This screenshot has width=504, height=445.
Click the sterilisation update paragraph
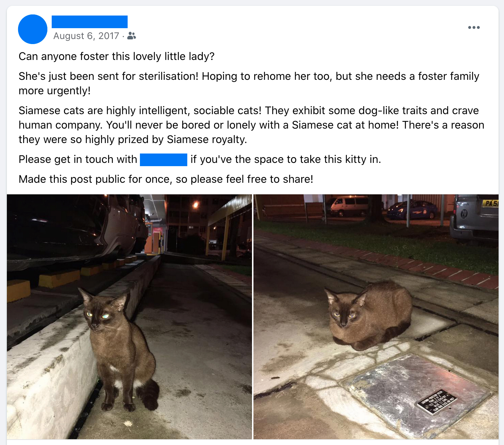click(249, 83)
